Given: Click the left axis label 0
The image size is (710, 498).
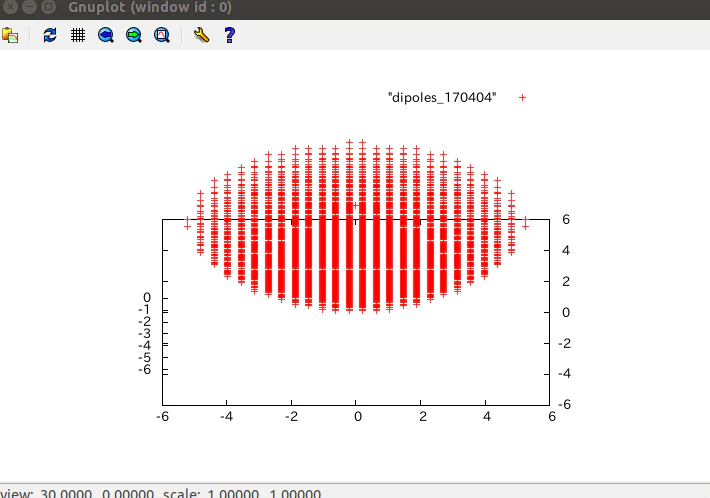Looking at the screenshot, I should [147, 297].
